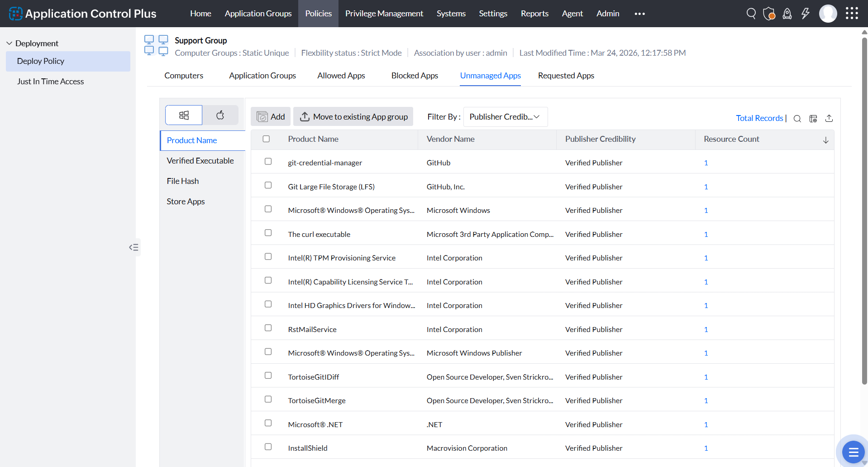Switch to the macOS platform icon

coord(220,115)
